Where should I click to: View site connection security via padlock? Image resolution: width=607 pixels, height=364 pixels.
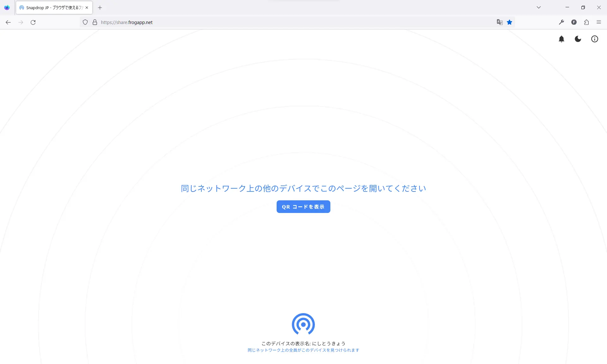95,22
